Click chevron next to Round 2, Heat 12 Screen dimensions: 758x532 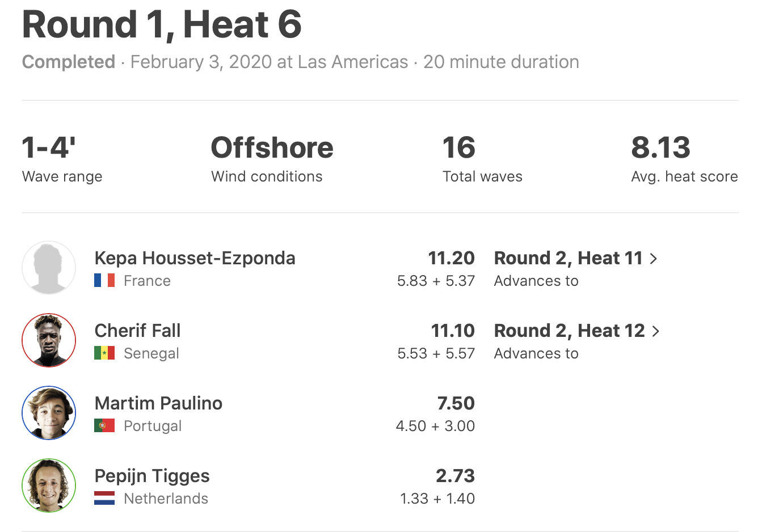click(x=656, y=331)
